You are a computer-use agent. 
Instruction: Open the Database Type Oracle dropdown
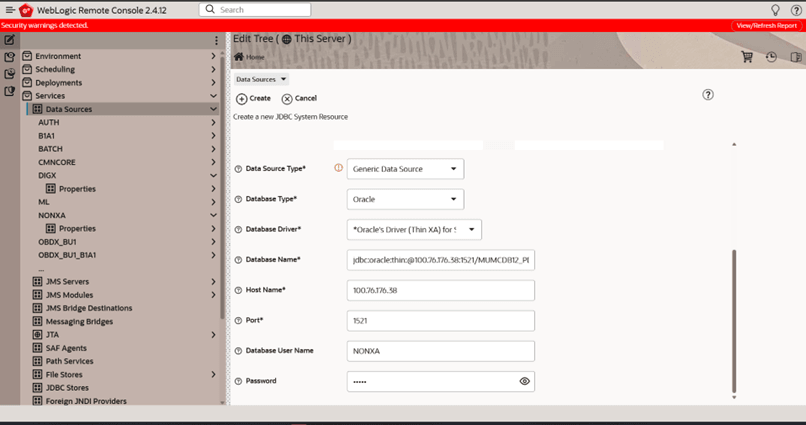pos(405,199)
